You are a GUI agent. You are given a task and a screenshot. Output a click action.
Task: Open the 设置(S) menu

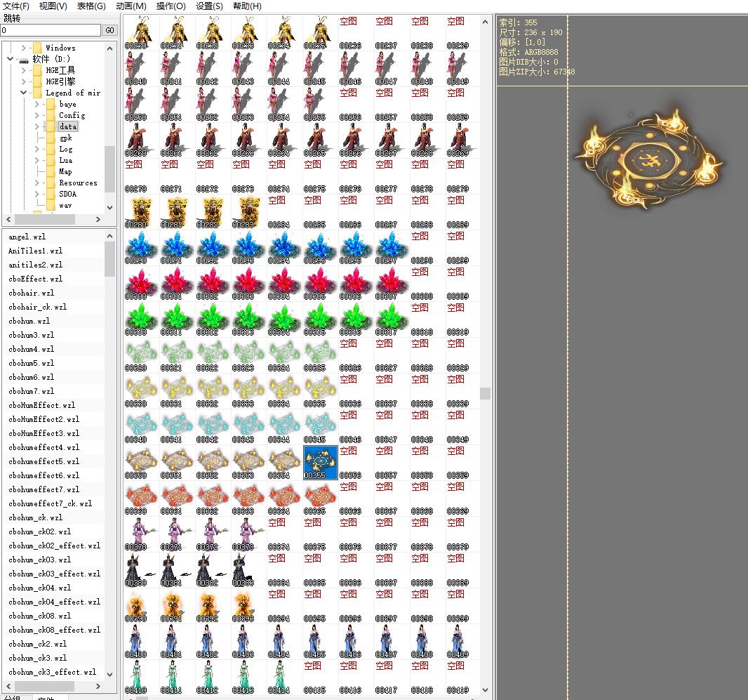pyautogui.click(x=209, y=6)
